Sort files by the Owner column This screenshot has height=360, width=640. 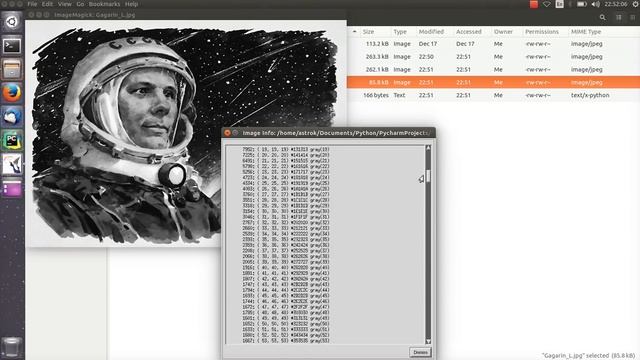point(503,31)
